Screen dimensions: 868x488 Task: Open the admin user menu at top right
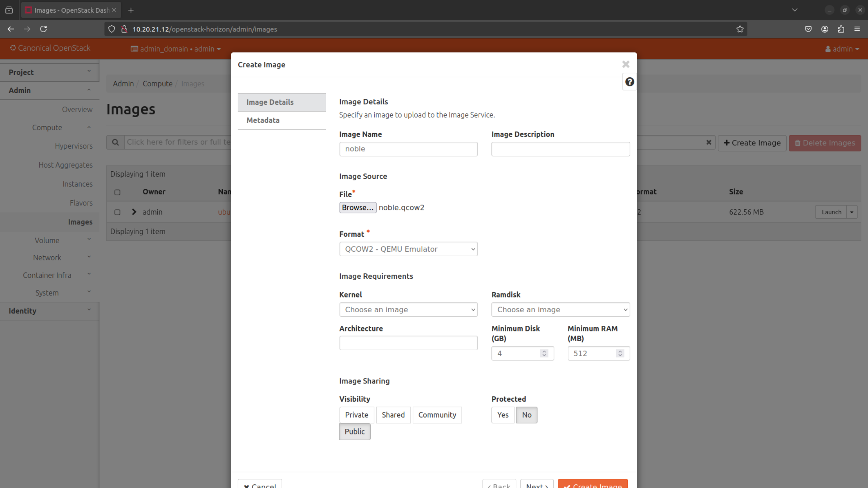tap(842, 49)
